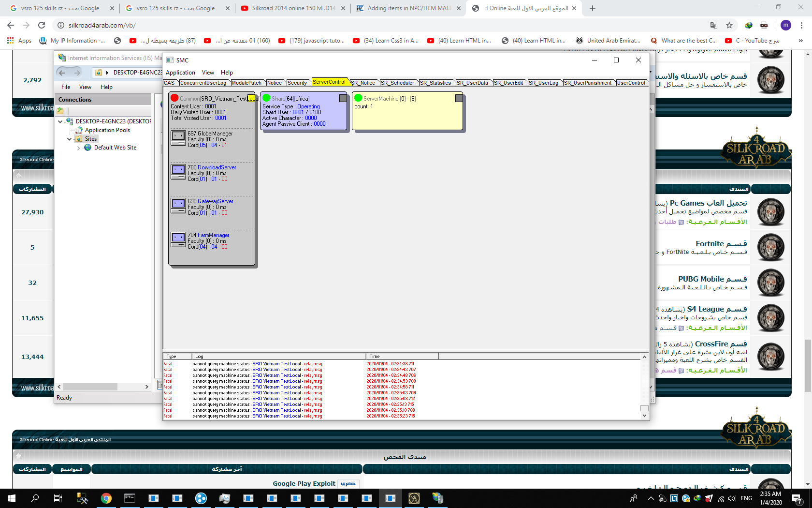Click IIS connections toolbar icon

(60, 111)
